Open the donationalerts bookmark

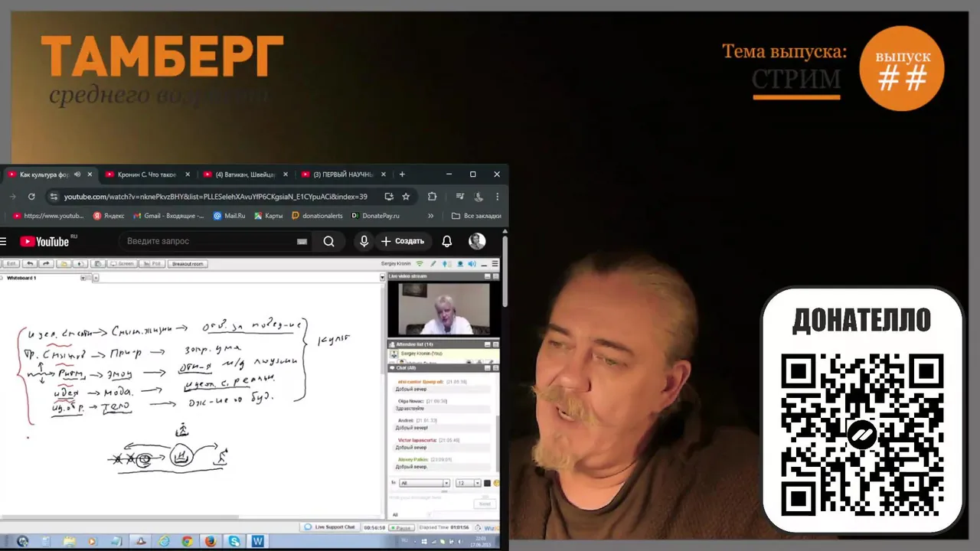(317, 216)
